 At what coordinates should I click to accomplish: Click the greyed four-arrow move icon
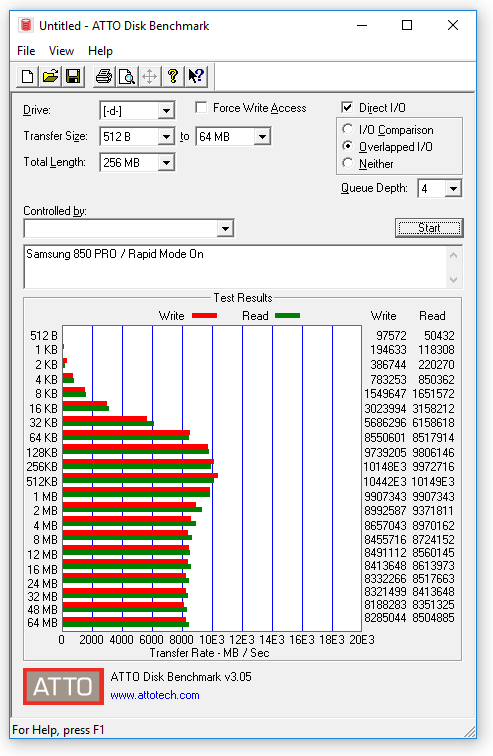[x=150, y=76]
